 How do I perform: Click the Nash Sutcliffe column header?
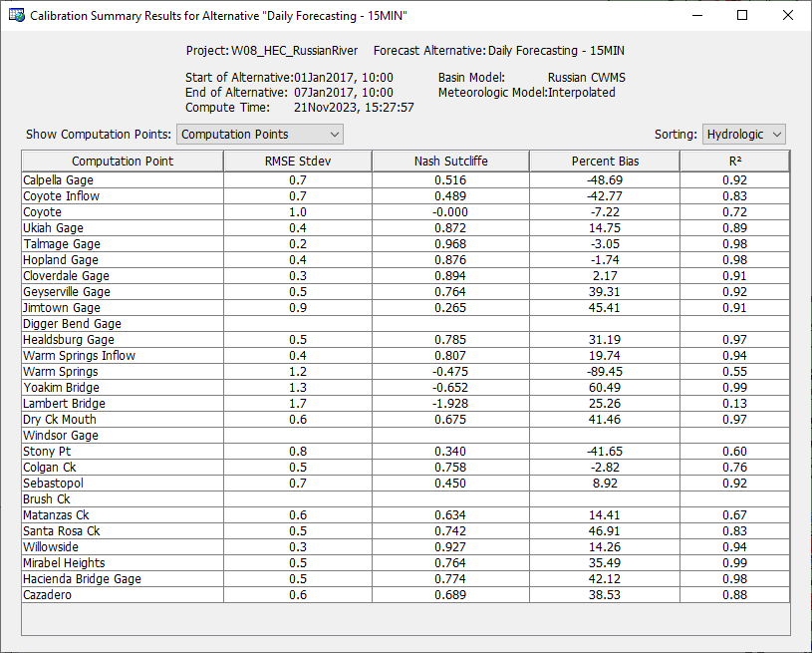(450, 162)
